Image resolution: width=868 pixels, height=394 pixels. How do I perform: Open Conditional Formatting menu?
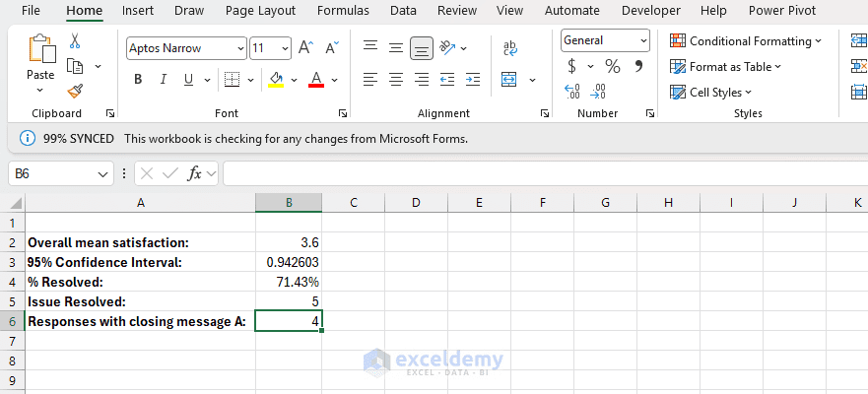[x=746, y=41]
